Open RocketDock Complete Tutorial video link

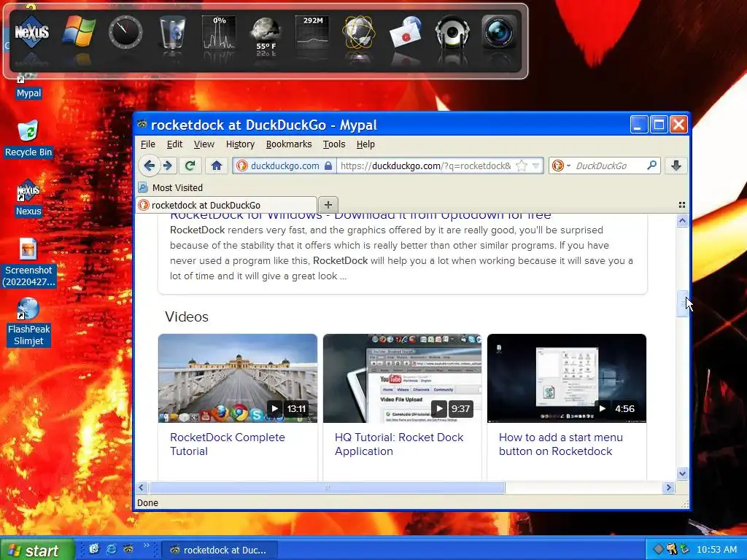[x=228, y=444]
